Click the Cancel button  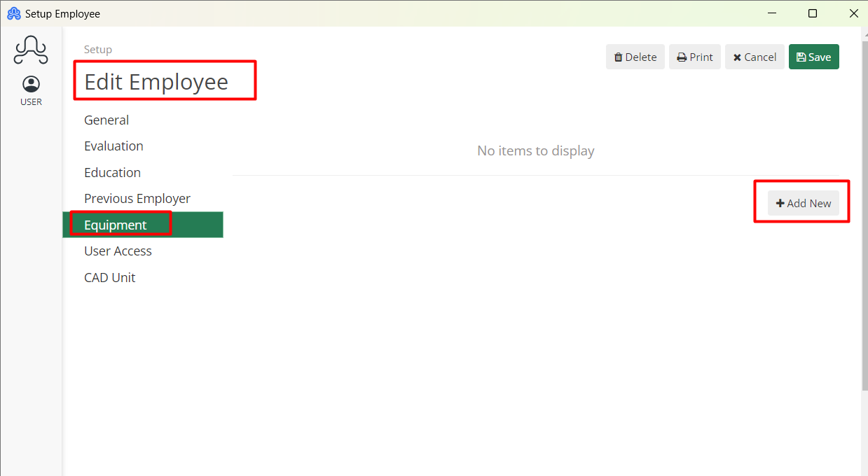755,57
